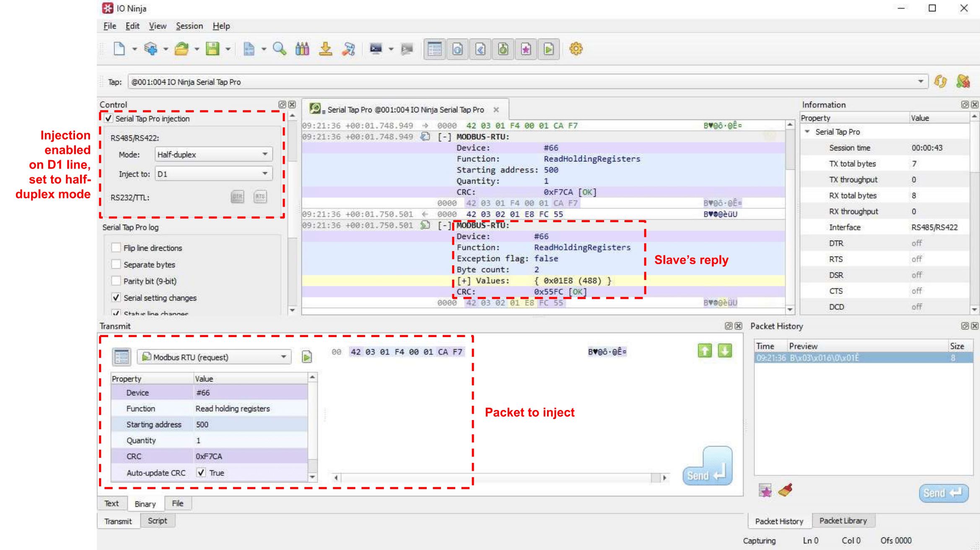Image resolution: width=980 pixels, height=550 pixels.
Task: Click the layers-with-plus toolbar icon
Action: pyautogui.click(x=150, y=49)
